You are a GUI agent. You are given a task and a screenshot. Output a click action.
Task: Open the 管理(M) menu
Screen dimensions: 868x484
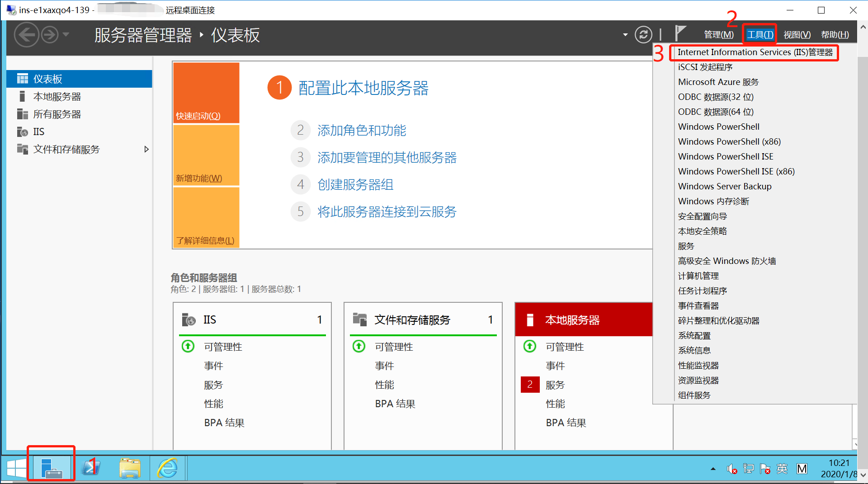pos(719,35)
